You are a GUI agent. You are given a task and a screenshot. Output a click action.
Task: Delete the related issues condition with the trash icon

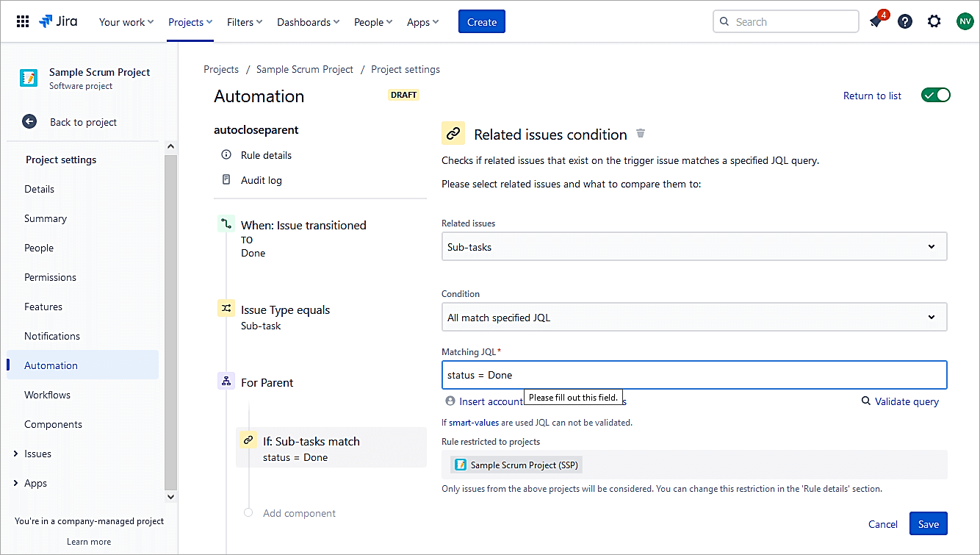click(x=641, y=134)
